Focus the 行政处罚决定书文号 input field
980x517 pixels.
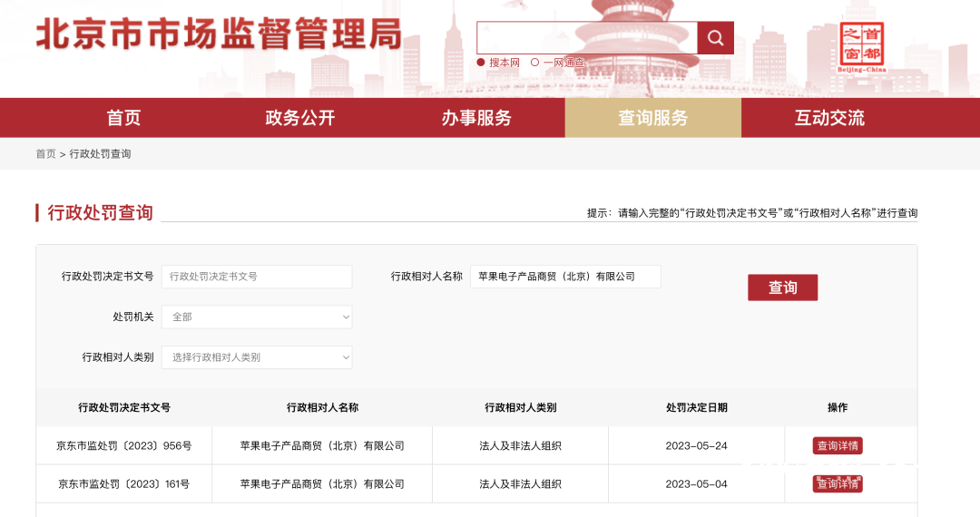[x=257, y=277]
